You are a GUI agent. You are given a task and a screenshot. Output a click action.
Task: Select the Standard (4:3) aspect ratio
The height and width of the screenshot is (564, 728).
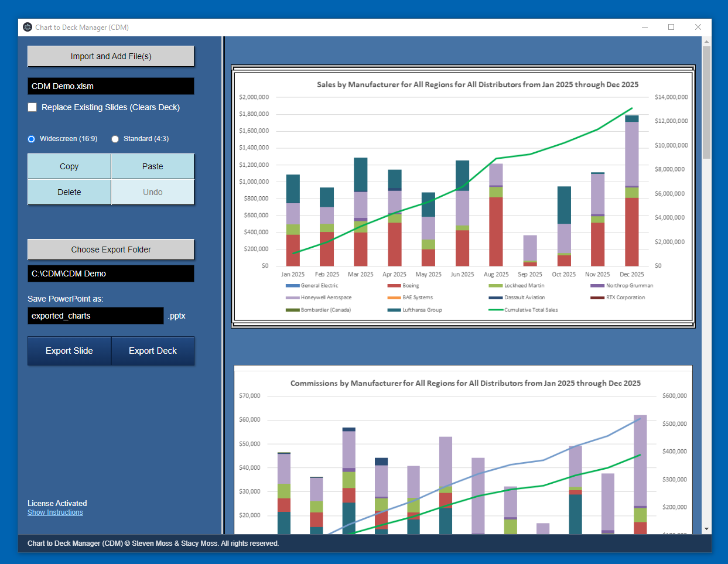pyautogui.click(x=115, y=139)
